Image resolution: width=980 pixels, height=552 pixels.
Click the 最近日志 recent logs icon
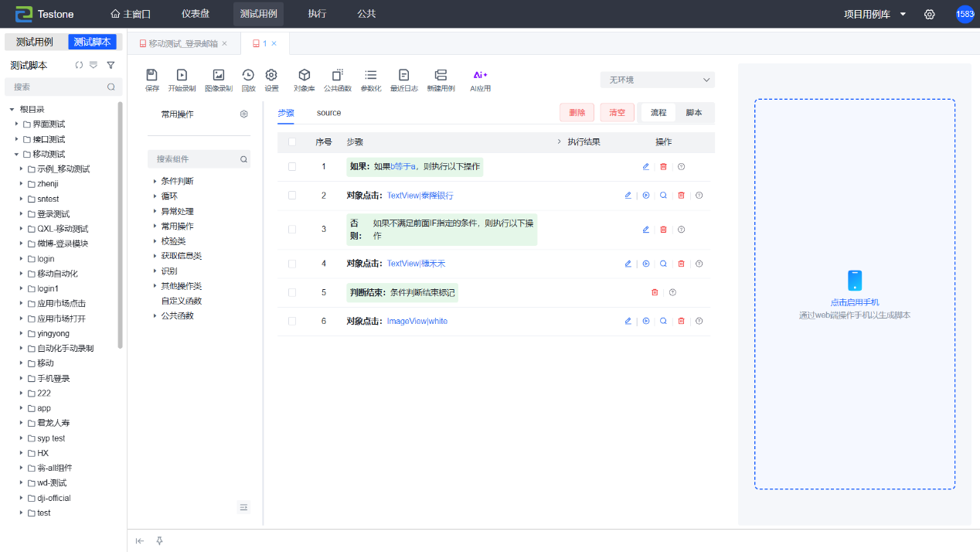pyautogui.click(x=403, y=76)
